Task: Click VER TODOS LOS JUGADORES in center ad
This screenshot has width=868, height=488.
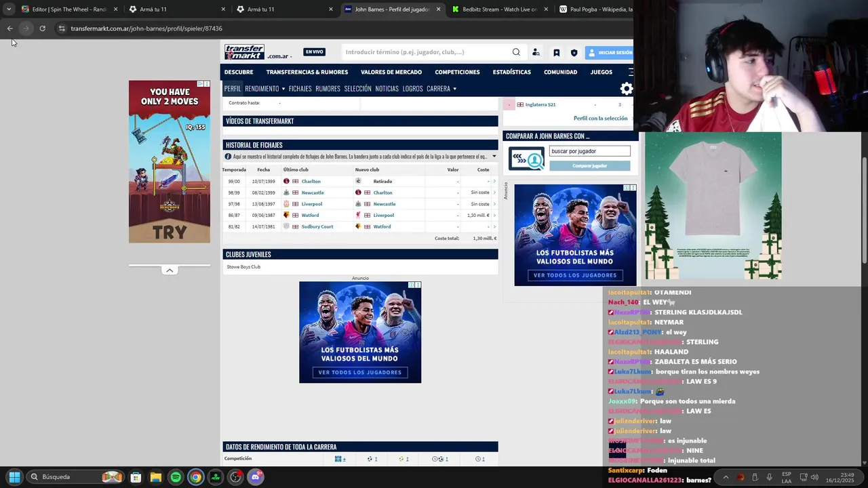Action: tap(360, 372)
